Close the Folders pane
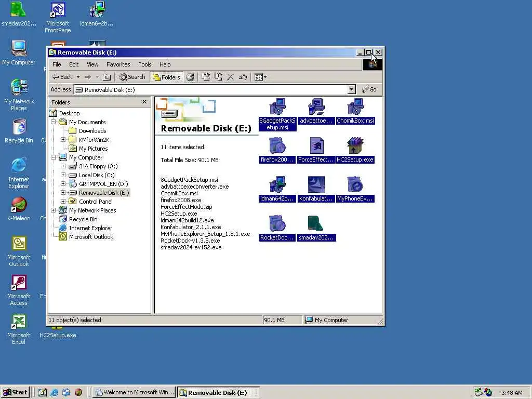Screen dimensions: 532x399 point(144,101)
